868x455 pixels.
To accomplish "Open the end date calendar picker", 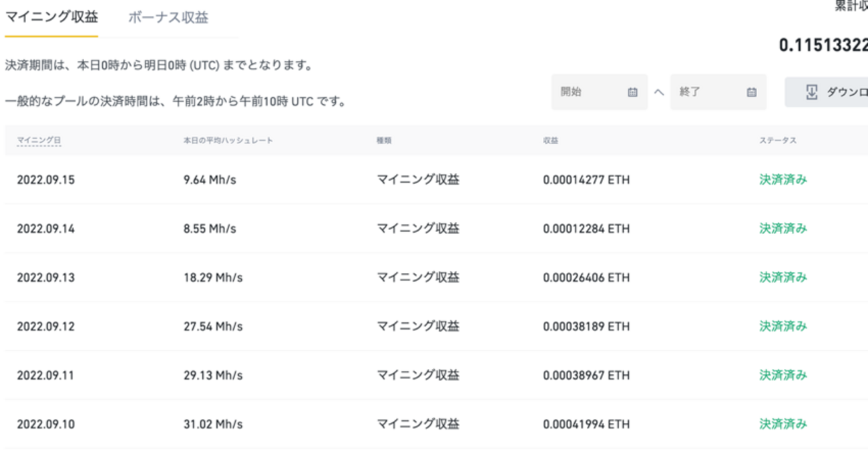I will pos(719,91).
